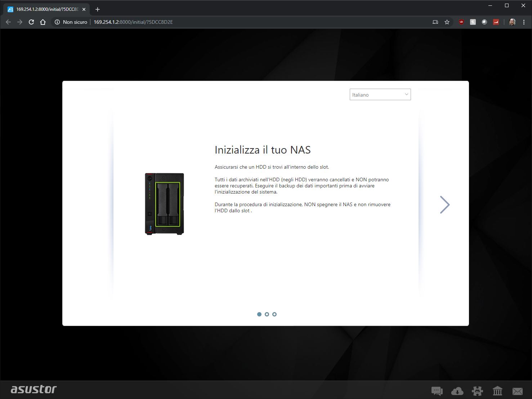Screen dimensions: 532x399
Task: Go to next step with right arrow
Action: pos(445,205)
